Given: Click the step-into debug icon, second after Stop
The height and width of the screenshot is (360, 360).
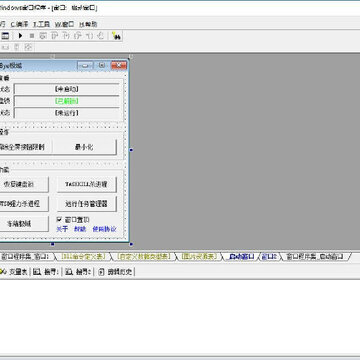Looking at the screenshot, I should point(54,36).
